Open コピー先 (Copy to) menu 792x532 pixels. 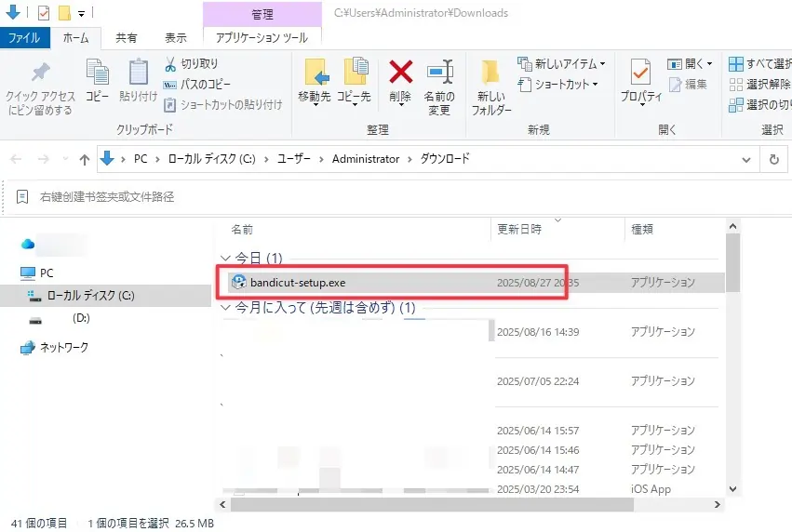[x=354, y=81]
